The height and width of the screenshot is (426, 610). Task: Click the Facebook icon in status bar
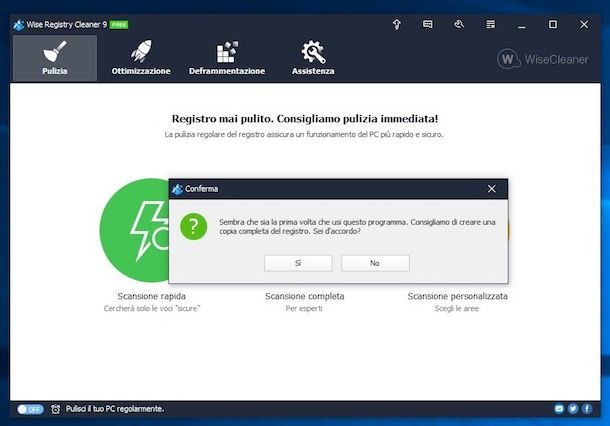[x=587, y=408]
